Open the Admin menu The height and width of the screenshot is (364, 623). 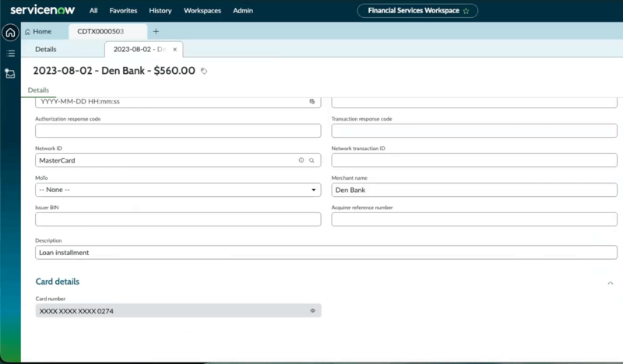click(x=243, y=11)
